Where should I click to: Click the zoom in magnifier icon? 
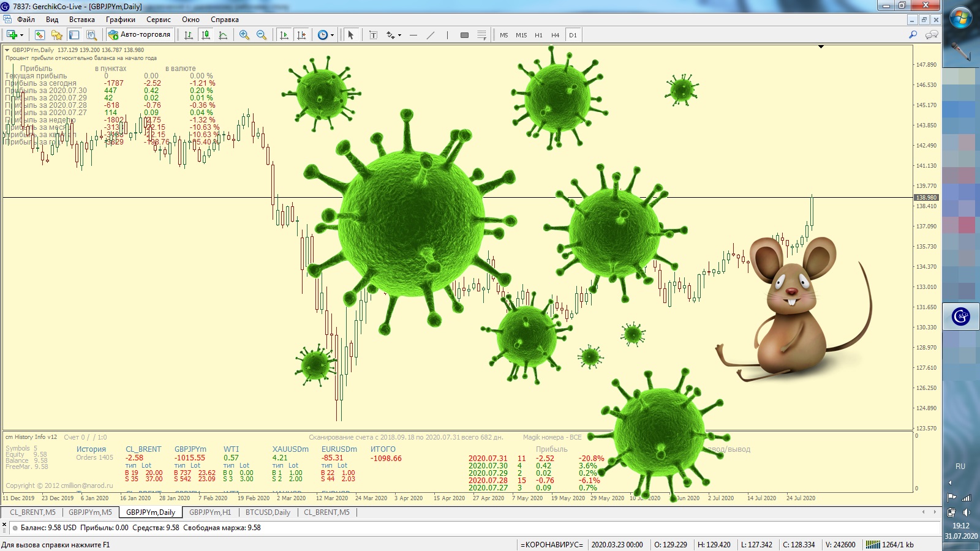click(244, 35)
